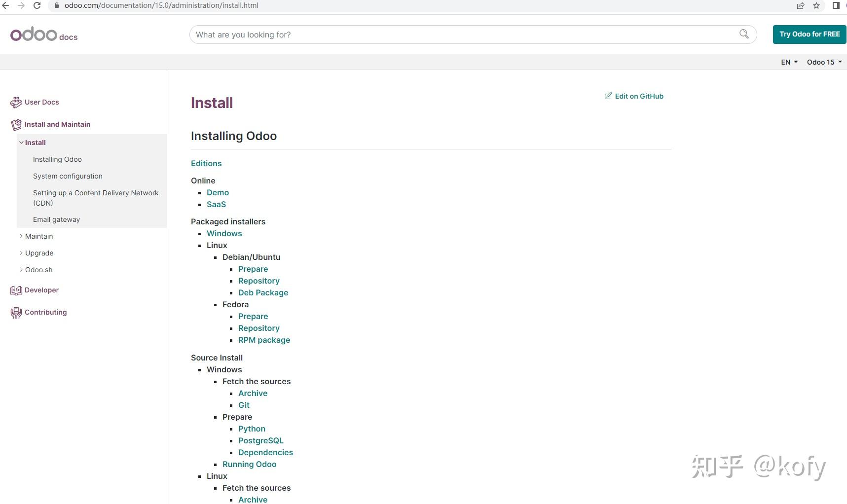Open the EN language dropdown
Viewport: 847px width, 504px height.
[x=789, y=62]
